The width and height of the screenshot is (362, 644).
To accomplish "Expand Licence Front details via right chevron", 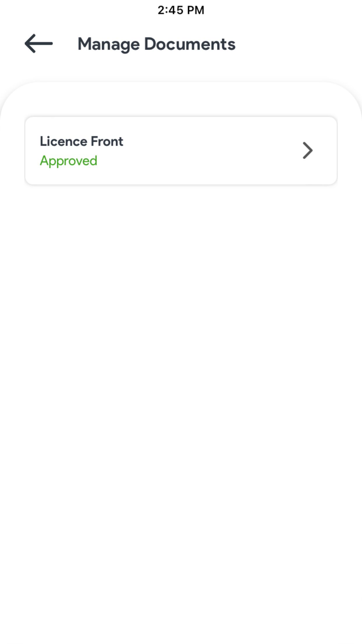I will (307, 150).
